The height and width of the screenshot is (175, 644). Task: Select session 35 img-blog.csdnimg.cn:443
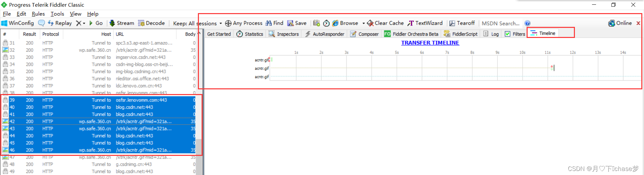99,71
